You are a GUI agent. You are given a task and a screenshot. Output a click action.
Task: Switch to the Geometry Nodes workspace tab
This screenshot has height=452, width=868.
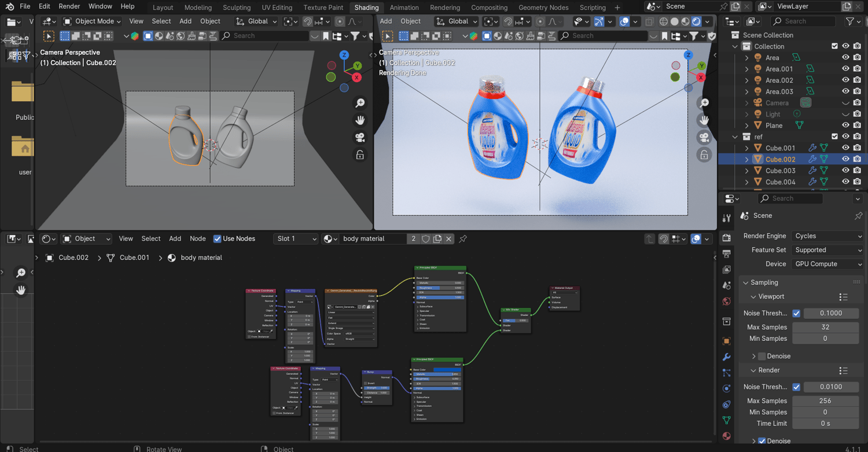coord(543,8)
